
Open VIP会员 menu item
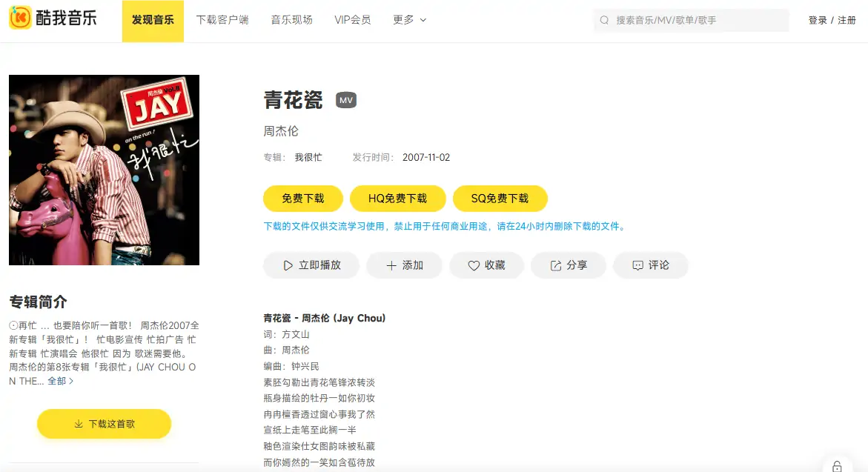[353, 20]
